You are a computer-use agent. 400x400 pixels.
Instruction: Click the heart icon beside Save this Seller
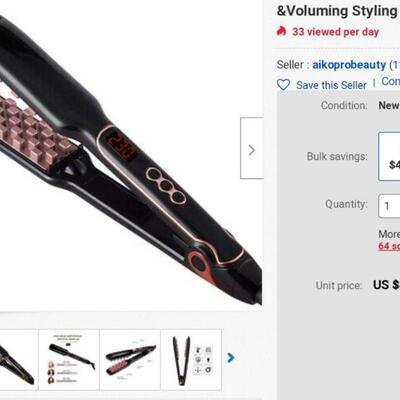[283, 85]
